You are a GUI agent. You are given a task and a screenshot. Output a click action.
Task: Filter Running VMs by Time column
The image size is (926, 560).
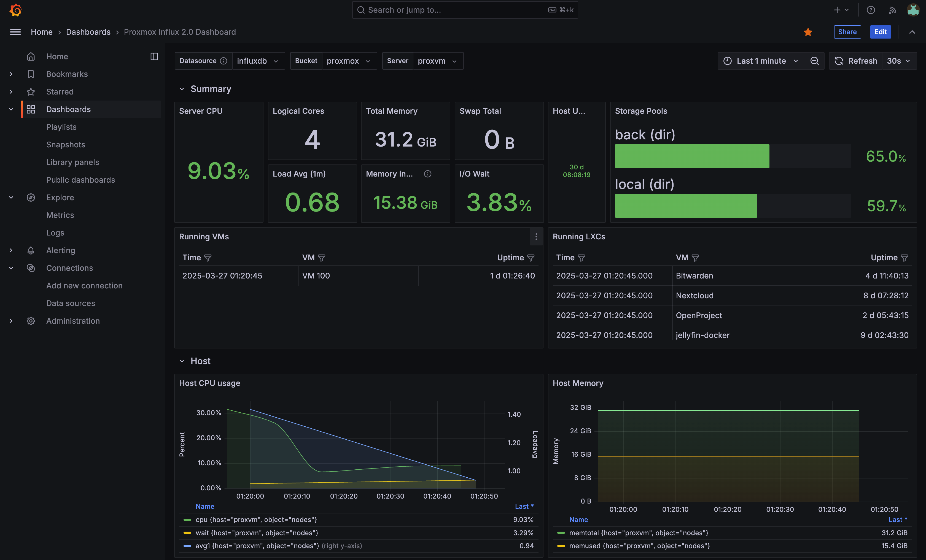(x=208, y=258)
